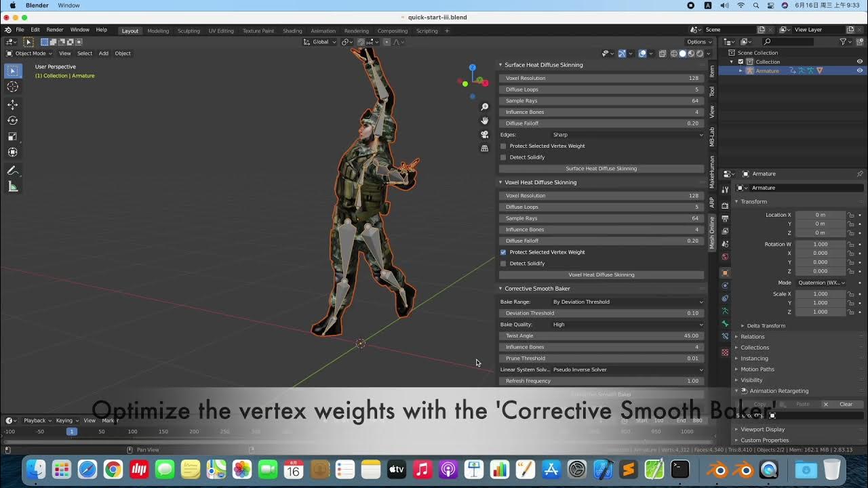The height and width of the screenshot is (488, 868).
Task: Click the outliner filter funnel icon
Action: [x=843, y=41]
